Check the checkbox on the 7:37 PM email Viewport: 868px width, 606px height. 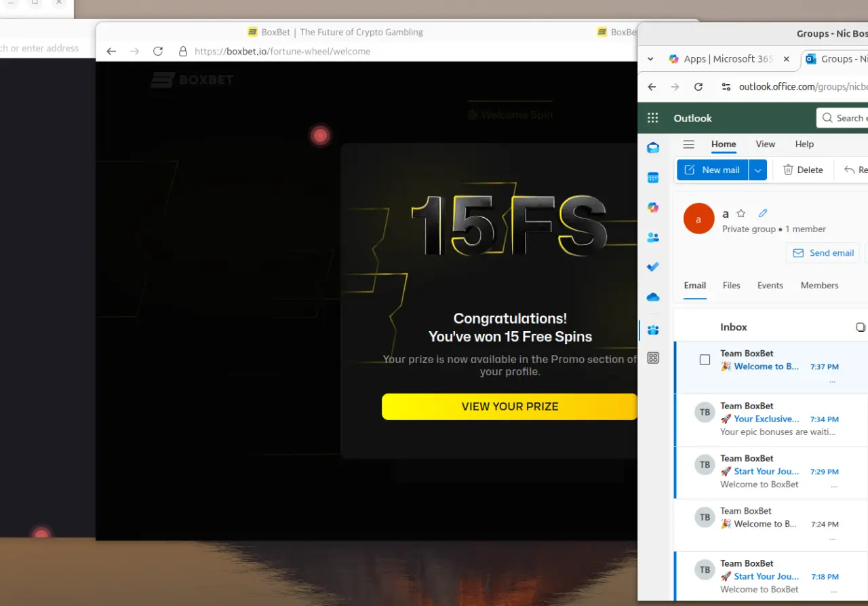(705, 360)
